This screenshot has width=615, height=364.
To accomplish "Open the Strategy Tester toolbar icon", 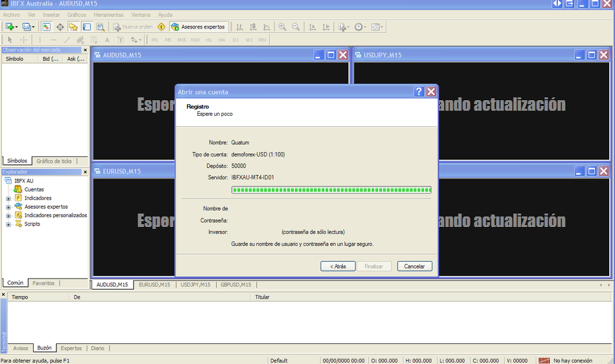I will click(x=100, y=27).
